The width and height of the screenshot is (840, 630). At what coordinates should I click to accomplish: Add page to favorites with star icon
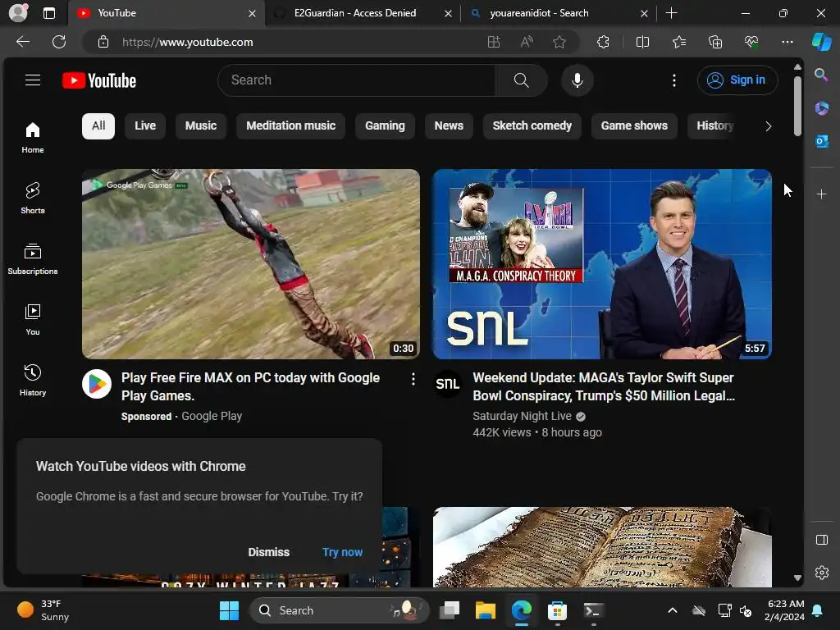pyautogui.click(x=559, y=42)
